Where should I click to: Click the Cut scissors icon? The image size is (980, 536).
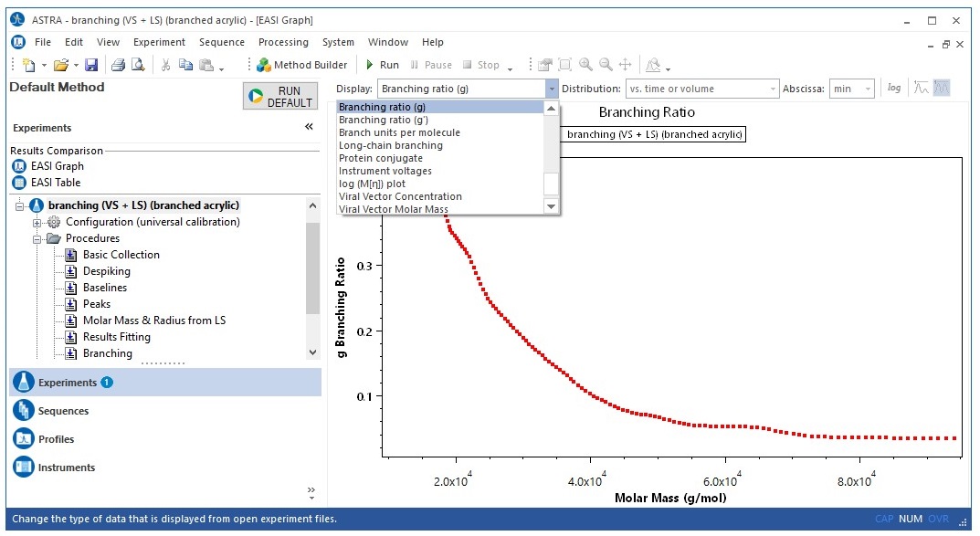pos(165,64)
